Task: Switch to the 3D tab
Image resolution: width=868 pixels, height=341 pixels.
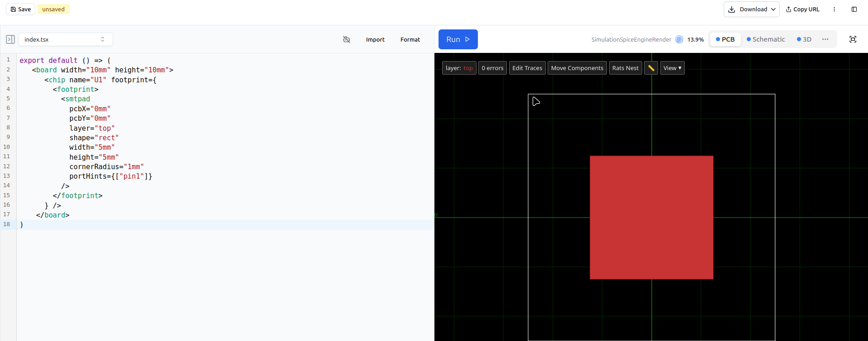Action: [804, 39]
